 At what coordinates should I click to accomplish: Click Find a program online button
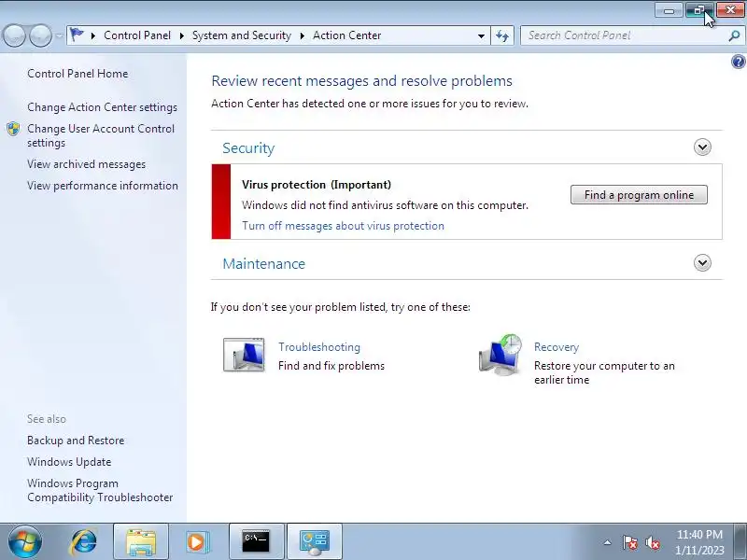(x=639, y=195)
